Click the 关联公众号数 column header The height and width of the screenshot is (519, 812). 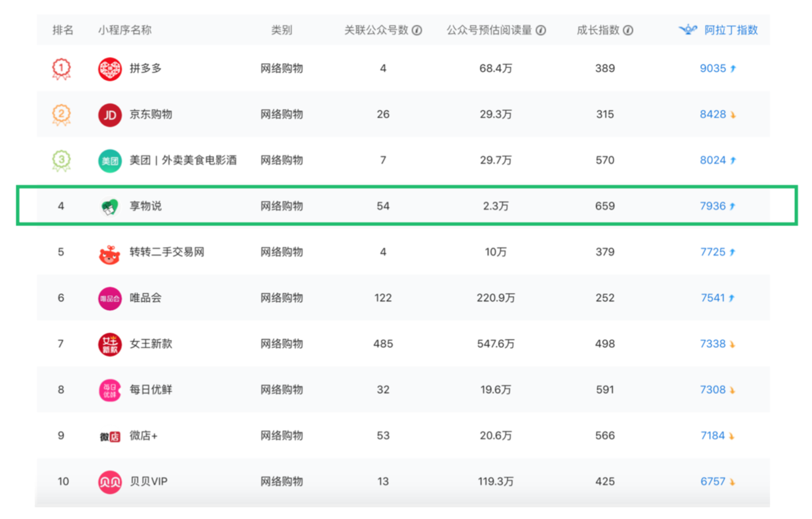tap(377, 30)
